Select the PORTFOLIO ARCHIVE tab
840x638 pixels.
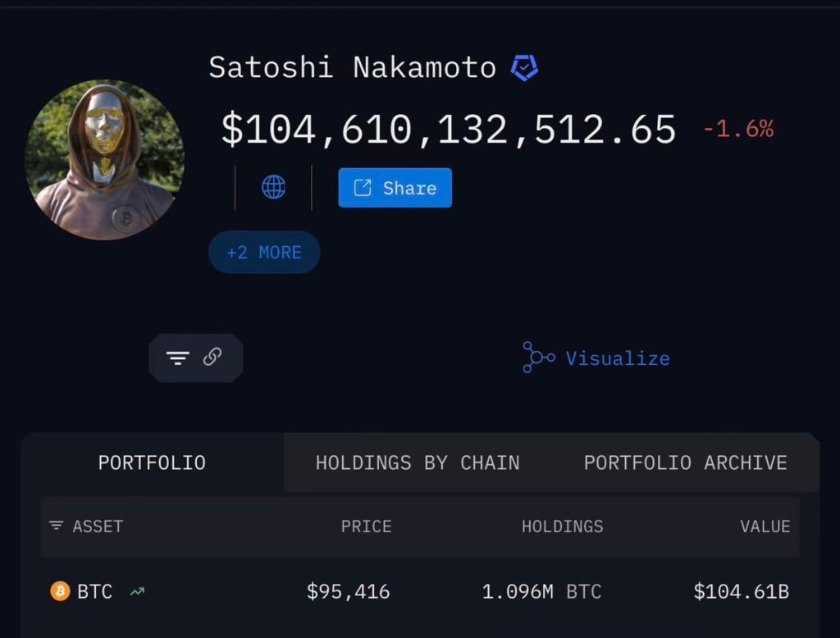pos(685,463)
